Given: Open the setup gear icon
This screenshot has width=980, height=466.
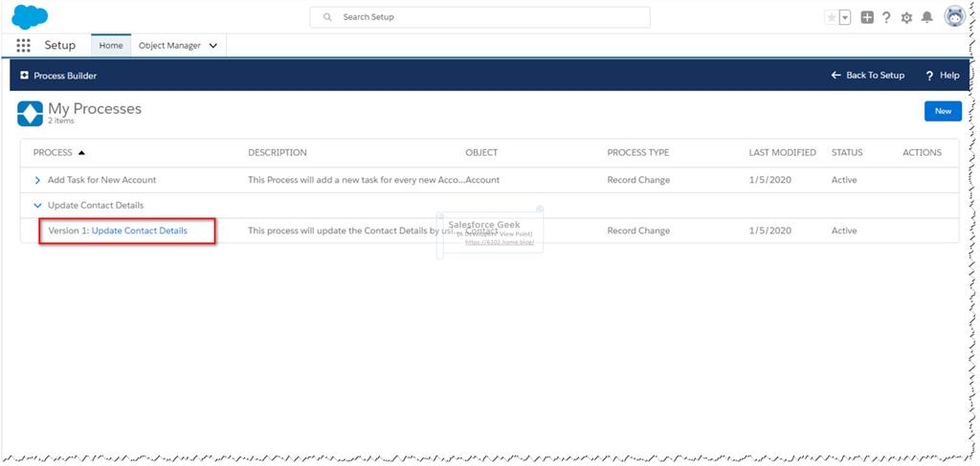Looking at the screenshot, I should click(x=906, y=17).
